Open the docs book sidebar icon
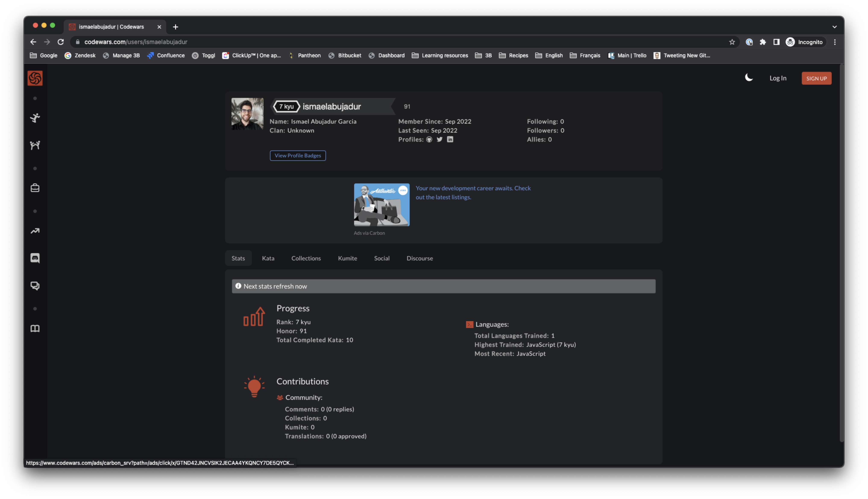The height and width of the screenshot is (499, 868). (x=35, y=329)
